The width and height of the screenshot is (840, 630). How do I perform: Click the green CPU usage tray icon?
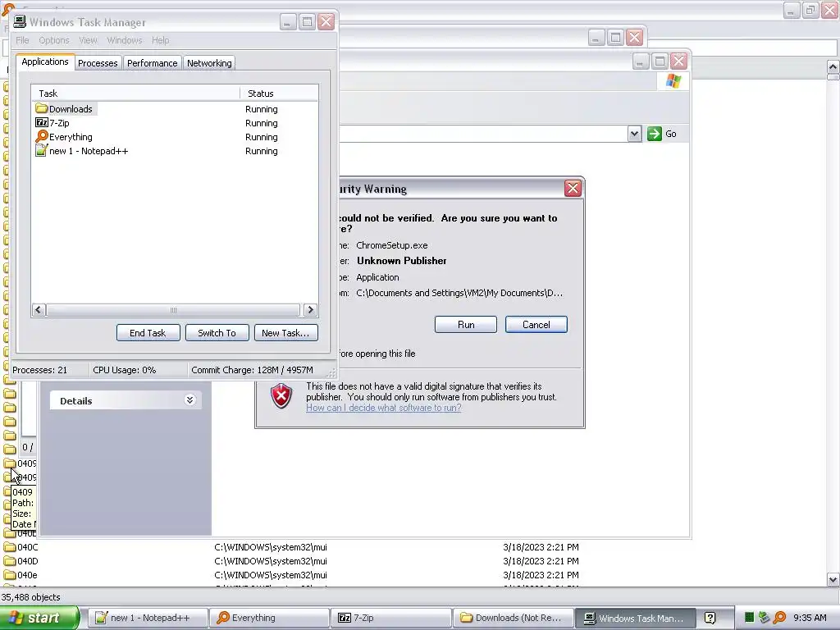coord(750,618)
